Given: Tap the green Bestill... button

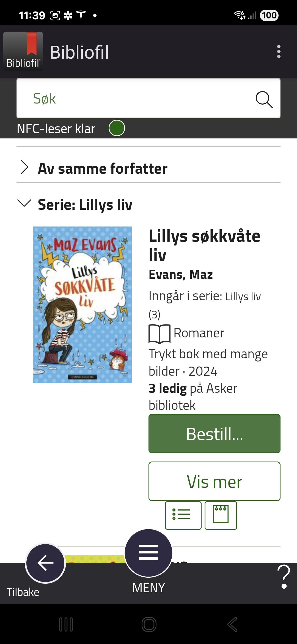Looking at the screenshot, I should pos(215,433).
